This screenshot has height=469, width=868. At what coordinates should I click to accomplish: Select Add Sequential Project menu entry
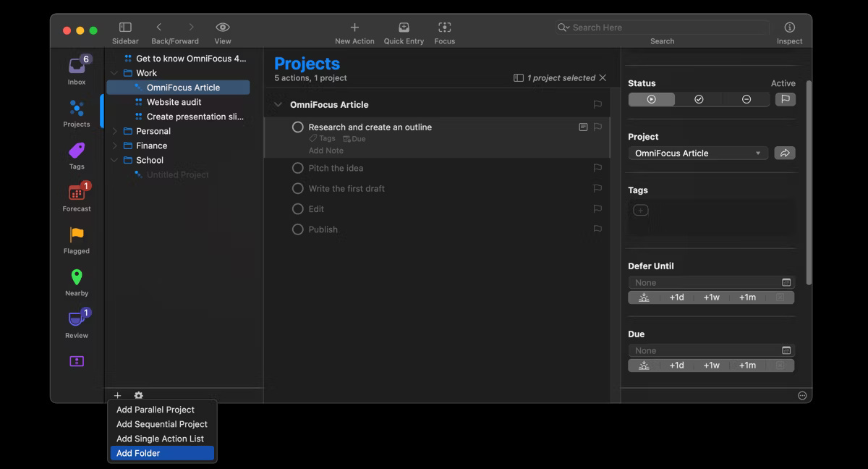tap(161, 424)
